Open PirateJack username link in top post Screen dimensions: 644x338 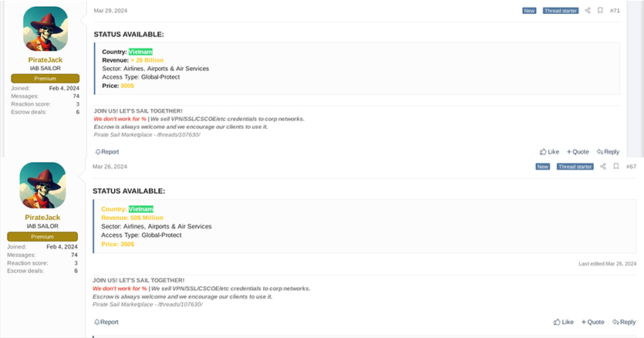[46, 60]
